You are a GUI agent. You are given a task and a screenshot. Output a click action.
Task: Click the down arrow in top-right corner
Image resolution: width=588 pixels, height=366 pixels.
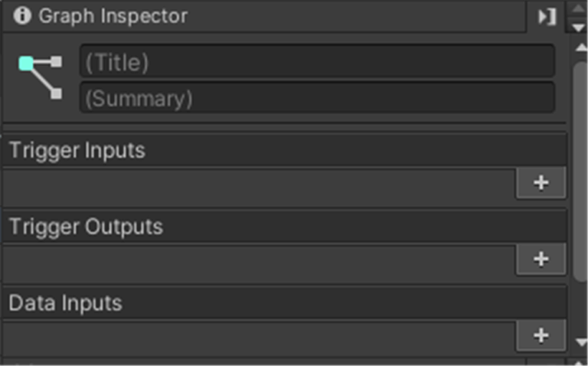[x=579, y=27]
